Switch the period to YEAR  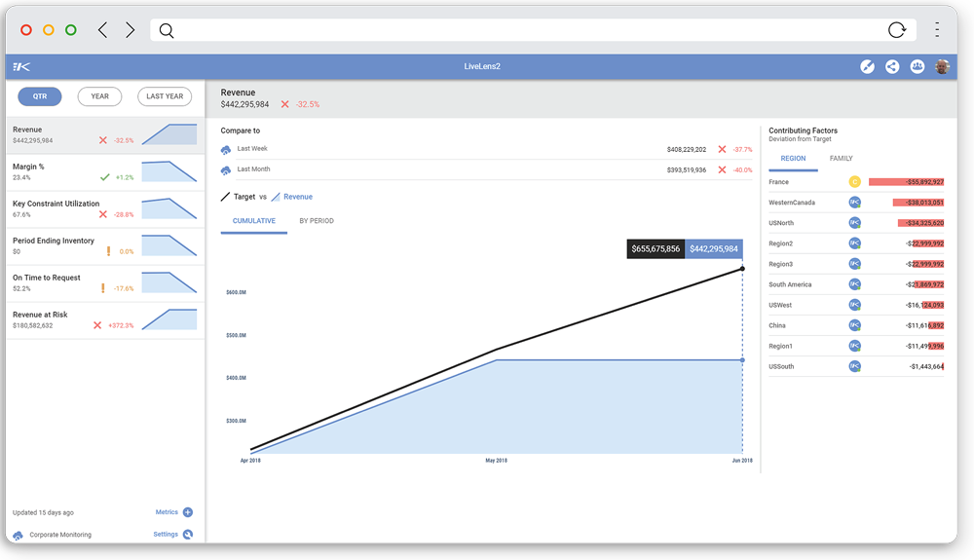click(x=99, y=96)
